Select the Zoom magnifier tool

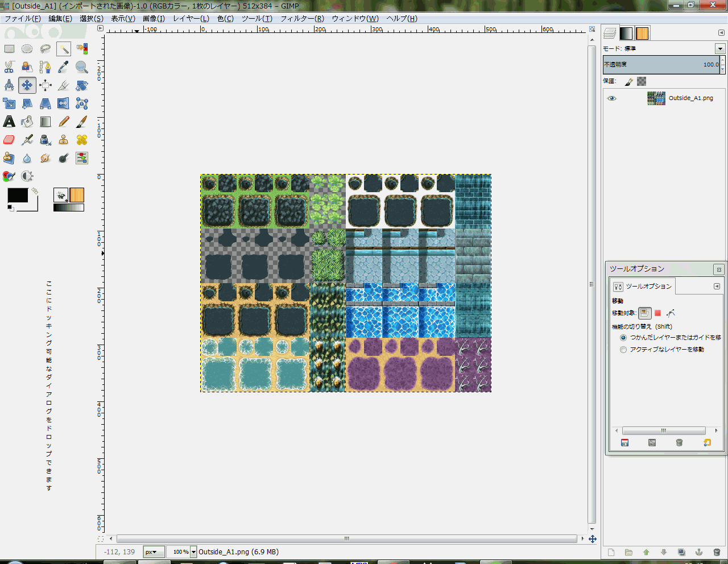[82, 67]
